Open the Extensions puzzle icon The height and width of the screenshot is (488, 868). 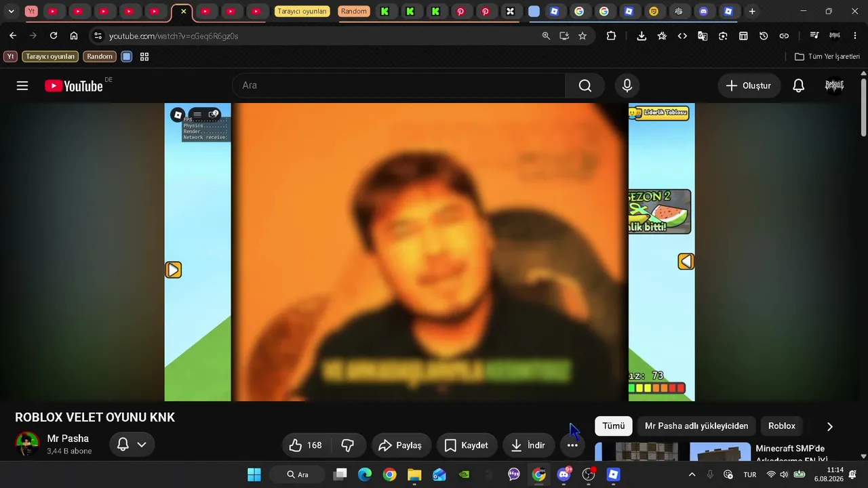(x=611, y=36)
